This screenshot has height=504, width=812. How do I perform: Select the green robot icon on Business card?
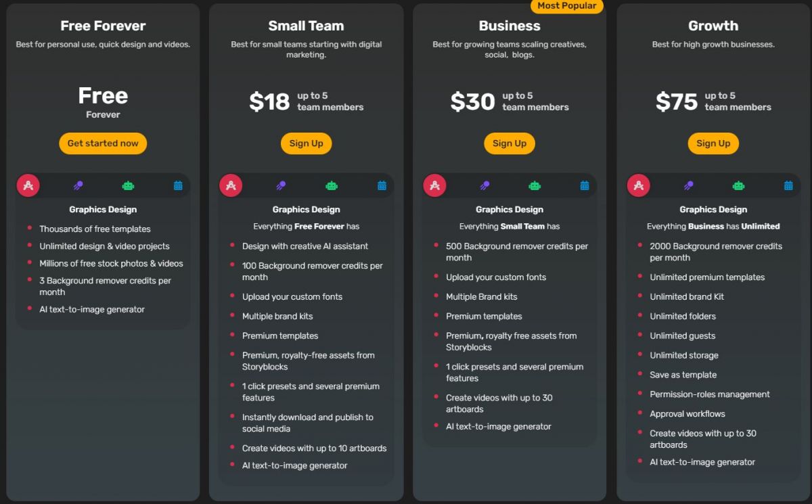pos(535,184)
